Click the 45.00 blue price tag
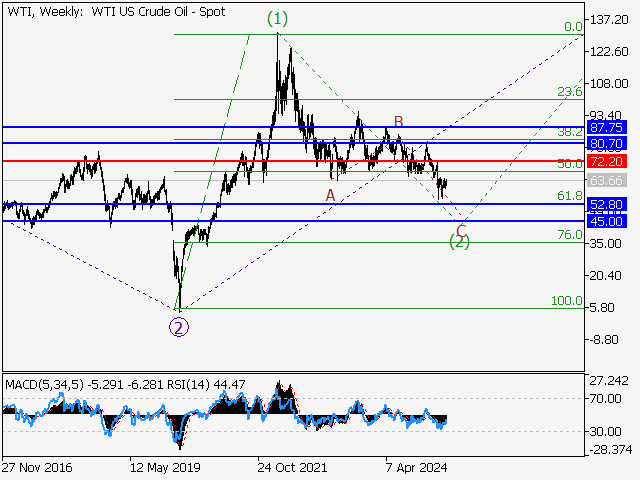Image resolution: width=640 pixels, height=480 pixels. pyautogui.click(x=607, y=221)
